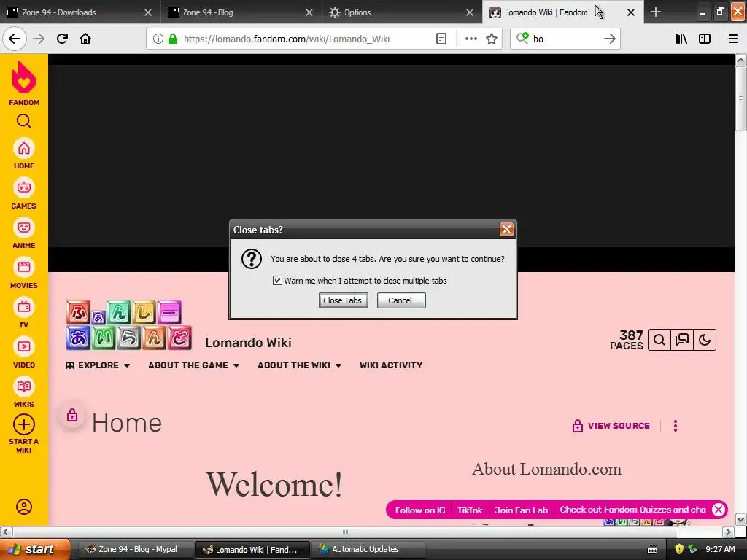Toggle reader view icon in address bar

tap(441, 39)
